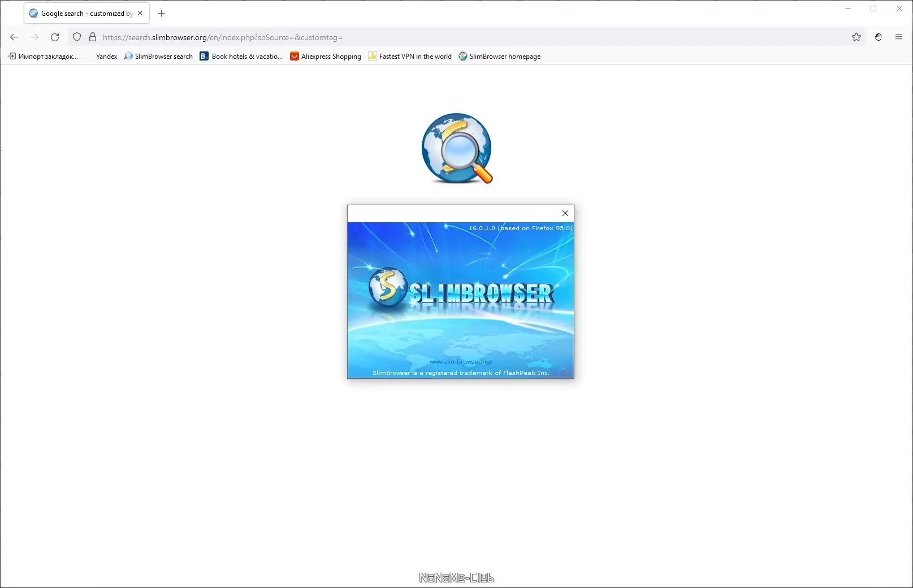Click the Aliexpress Shopping bookmark icon
The width and height of the screenshot is (913, 588).
(x=294, y=56)
